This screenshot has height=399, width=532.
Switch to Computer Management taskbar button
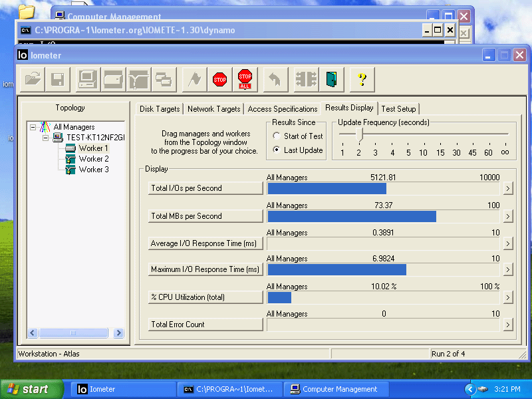pos(336,389)
